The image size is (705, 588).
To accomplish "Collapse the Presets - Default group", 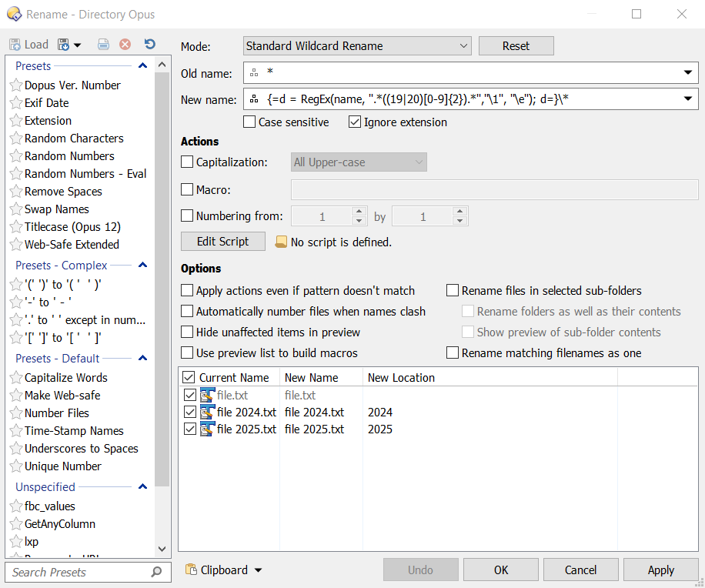I will point(142,359).
